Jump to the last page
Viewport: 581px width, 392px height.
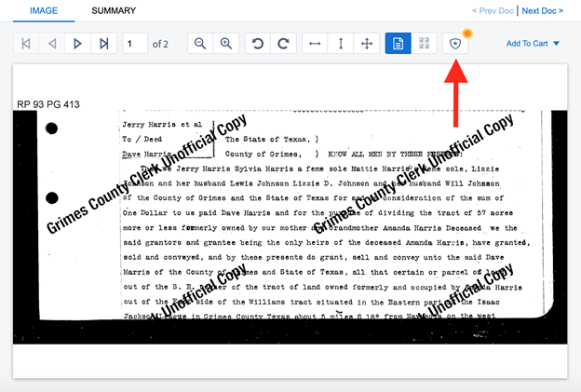(104, 44)
